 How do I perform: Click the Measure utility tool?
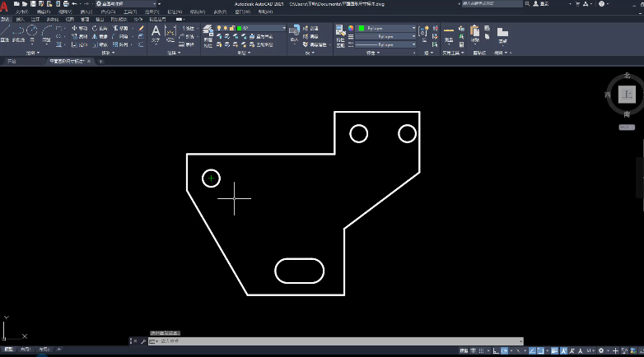coord(449,33)
